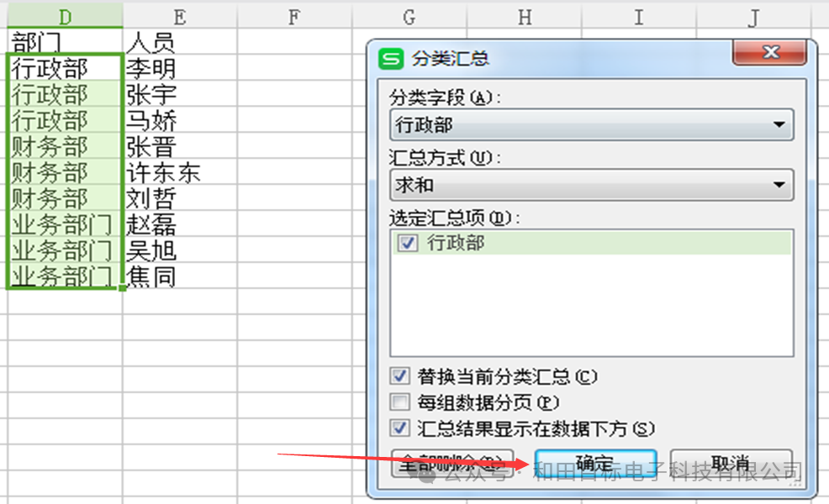Select column I header
The width and height of the screenshot is (829, 504).
pyautogui.click(x=639, y=17)
